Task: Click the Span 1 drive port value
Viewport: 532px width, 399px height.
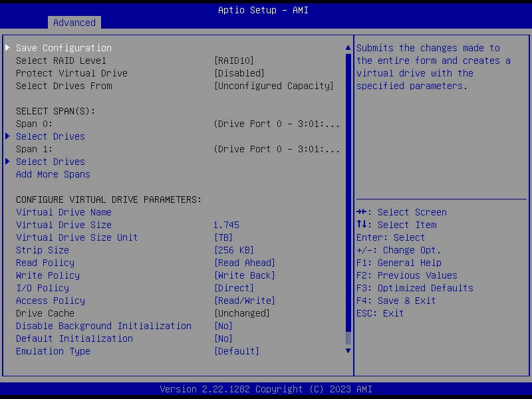Action: click(x=277, y=149)
